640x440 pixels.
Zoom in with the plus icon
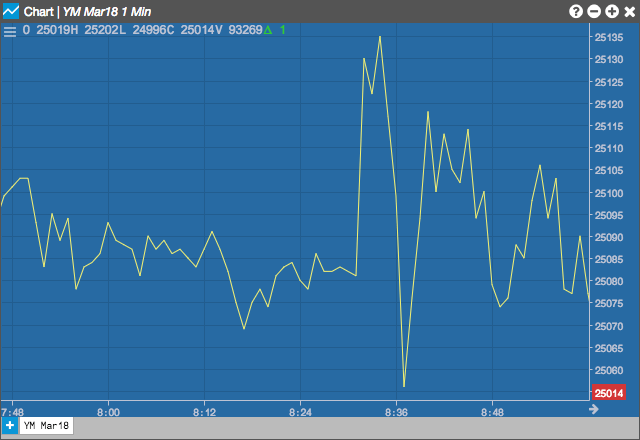click(611, 11)
